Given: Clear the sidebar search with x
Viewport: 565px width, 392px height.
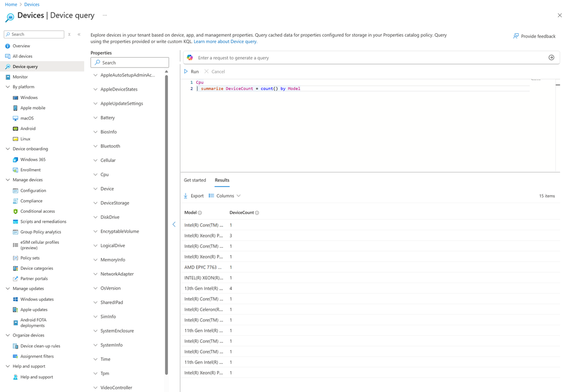Looking at the screenshot, I should (x=69, y=35).
